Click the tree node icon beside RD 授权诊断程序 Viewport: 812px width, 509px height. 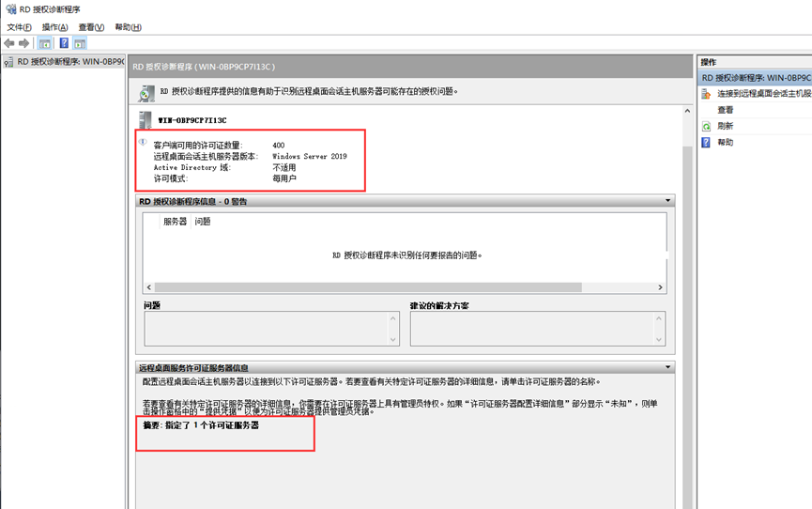coord(8,62)
